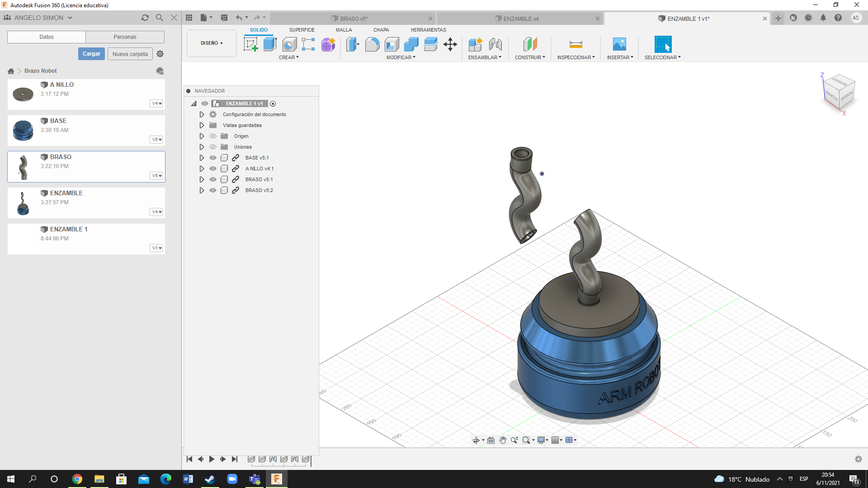The height and width of the screenshot is (488, 868).
Task: Open the DISEÑO workspace dropdown
Action: click(x=212, y=43)
